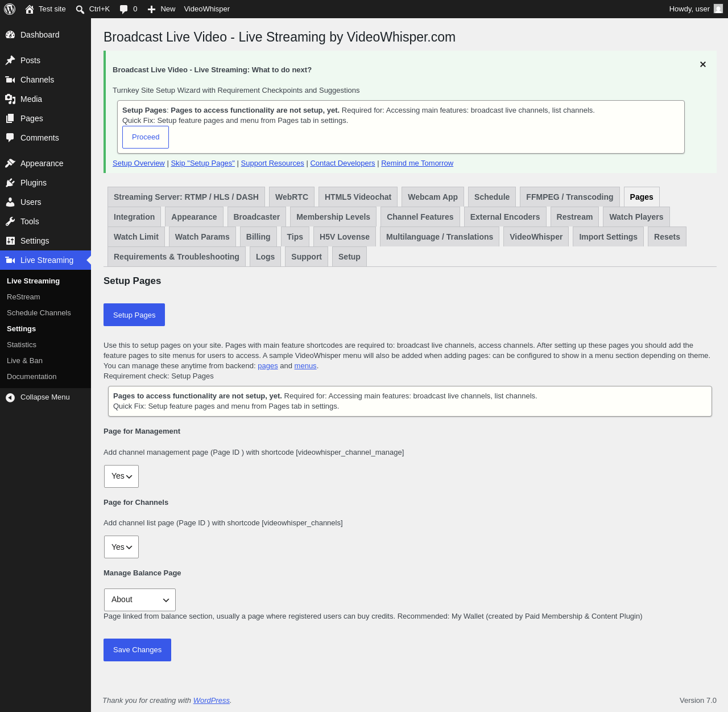Select the Billing tab
728x712 pixels.
click(x=258, y=237)
